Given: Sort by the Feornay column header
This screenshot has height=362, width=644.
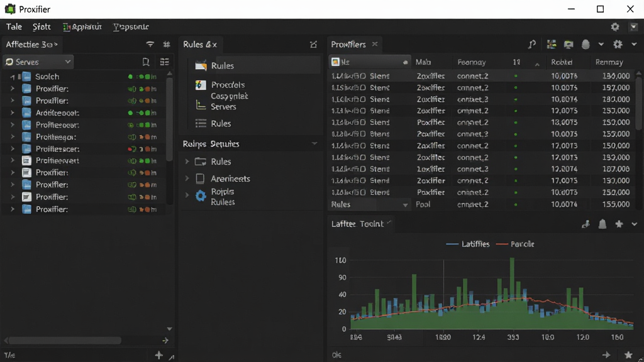Looking at the screenshot, I should point(472,62).
